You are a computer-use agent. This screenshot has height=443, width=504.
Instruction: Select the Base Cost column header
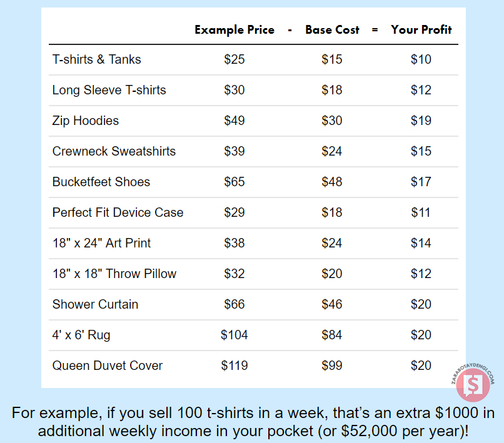332,30
